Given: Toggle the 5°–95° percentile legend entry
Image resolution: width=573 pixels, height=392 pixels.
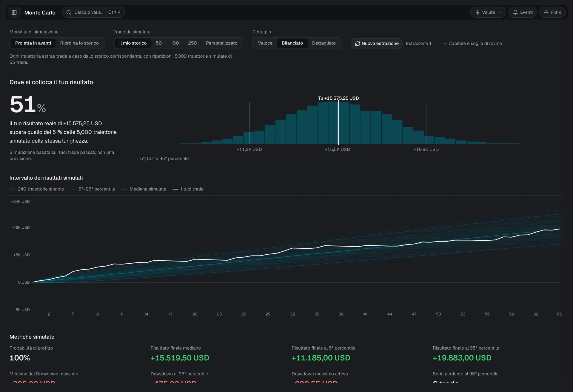Looking at the screenshot, I should pyautogui.click(x=93, y=189).
